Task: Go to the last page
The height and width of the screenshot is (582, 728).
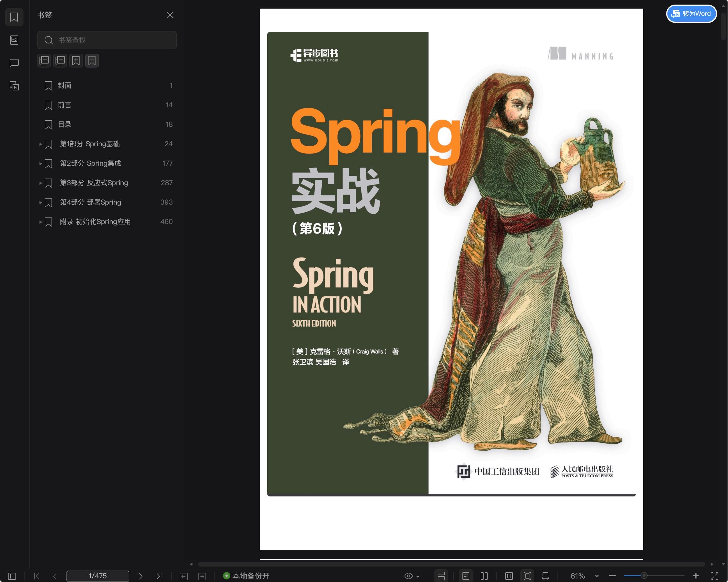Action: pos(159,576)
